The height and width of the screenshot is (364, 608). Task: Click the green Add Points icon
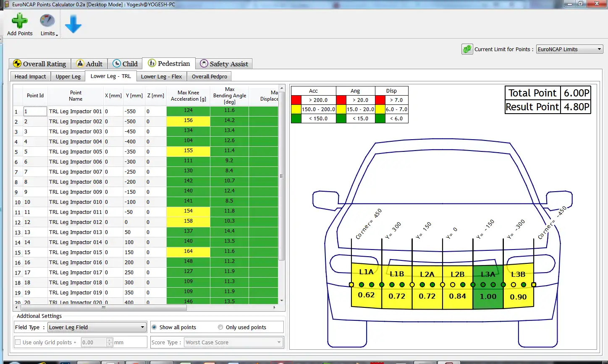19,21
